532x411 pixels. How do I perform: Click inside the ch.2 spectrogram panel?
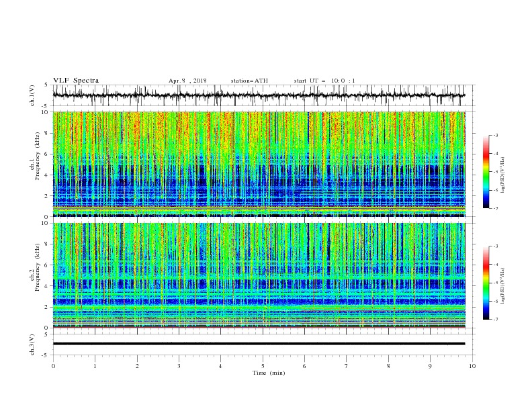pyautogui.click(x=259, y=275)
